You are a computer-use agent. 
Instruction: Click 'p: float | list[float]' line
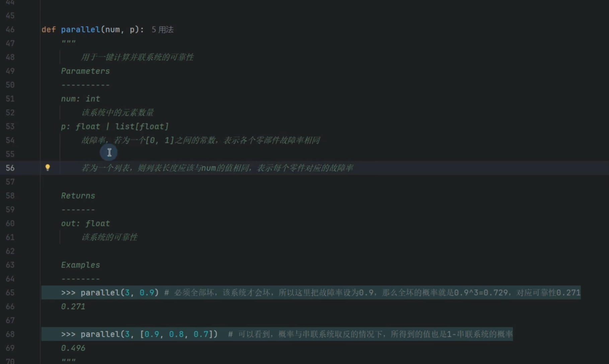coord(115,126)
